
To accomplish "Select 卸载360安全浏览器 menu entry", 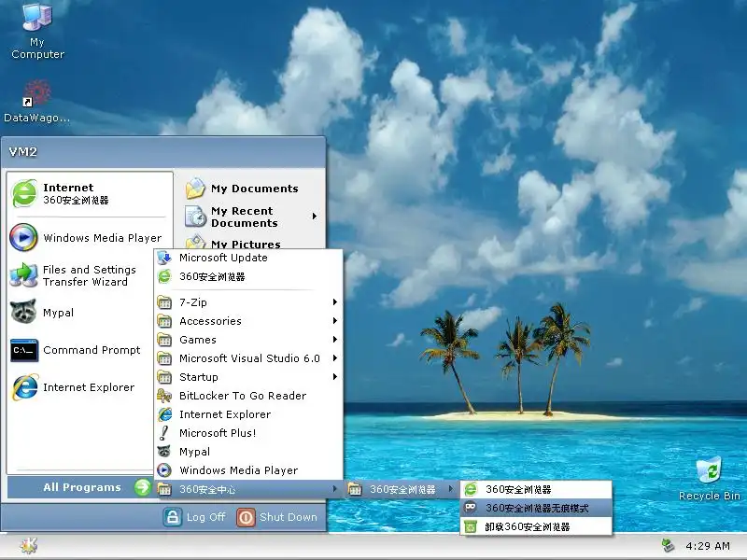I will pos(536,526).
